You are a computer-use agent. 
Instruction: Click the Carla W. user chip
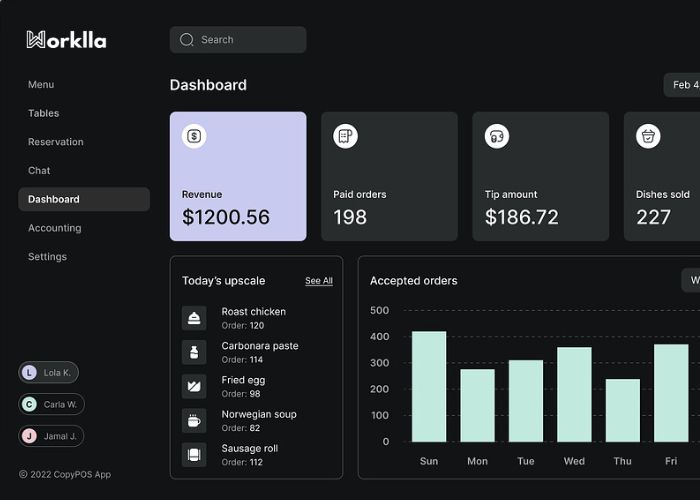[x=51, y=404]
